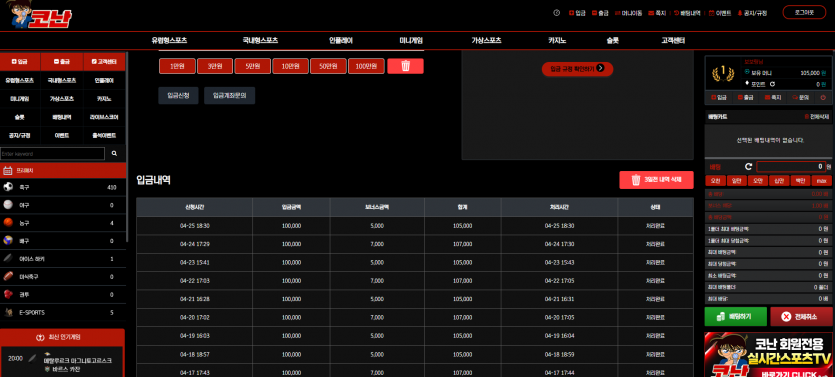The height and width of the screenshot is (377, 835).
Task: Click the 실시간스포츠TV banner
Action: click(x=768, y=354)
